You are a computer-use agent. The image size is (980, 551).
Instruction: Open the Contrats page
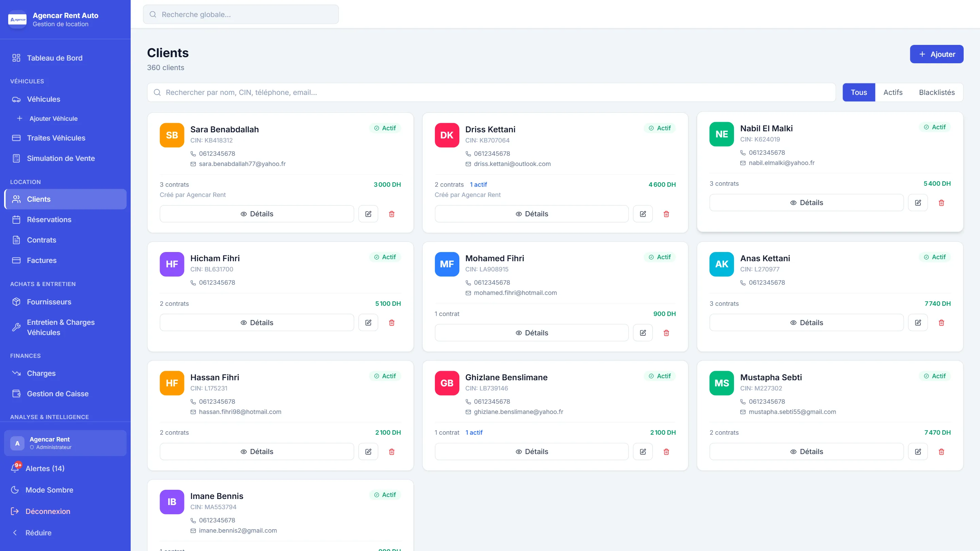[65, 240]
